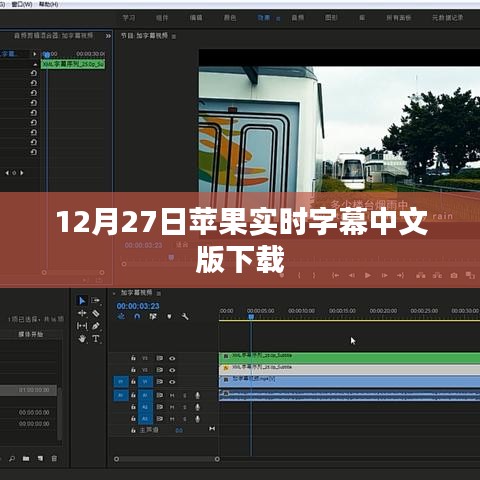Select the Track Select Forward tool
480x480 pixels.
[96, 301]
